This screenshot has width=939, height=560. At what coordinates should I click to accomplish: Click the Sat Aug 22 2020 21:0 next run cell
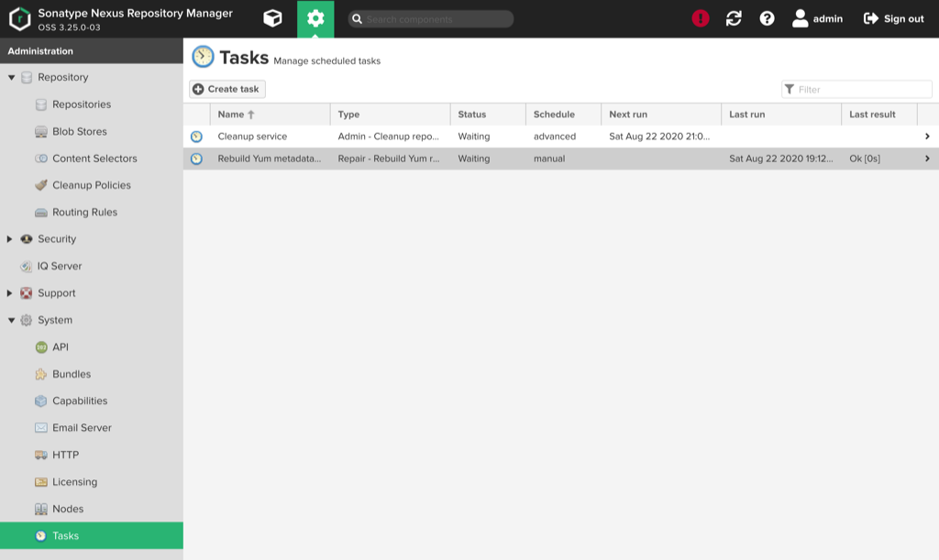[659, 137]
